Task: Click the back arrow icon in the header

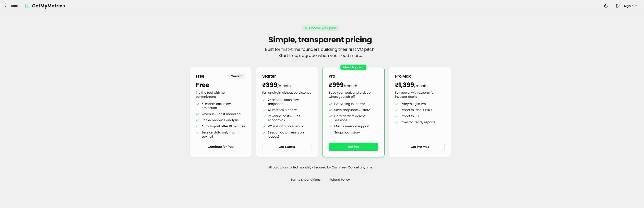Action: click(x=6, y=6)
